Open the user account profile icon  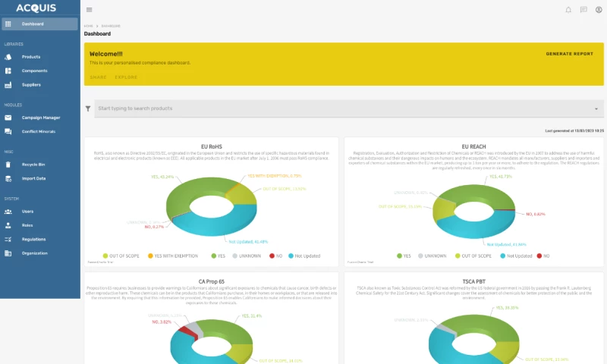coord(599,10)
